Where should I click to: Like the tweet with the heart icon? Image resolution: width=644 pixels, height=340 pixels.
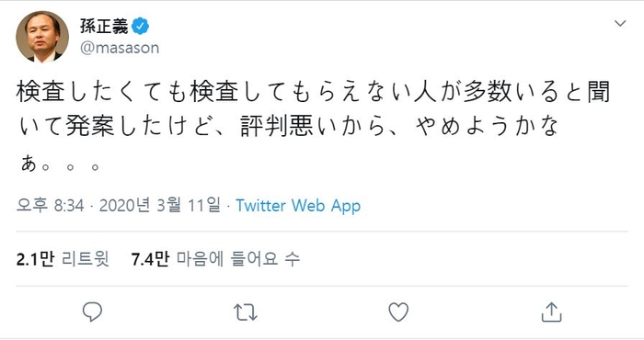click(x=398, y=312)
